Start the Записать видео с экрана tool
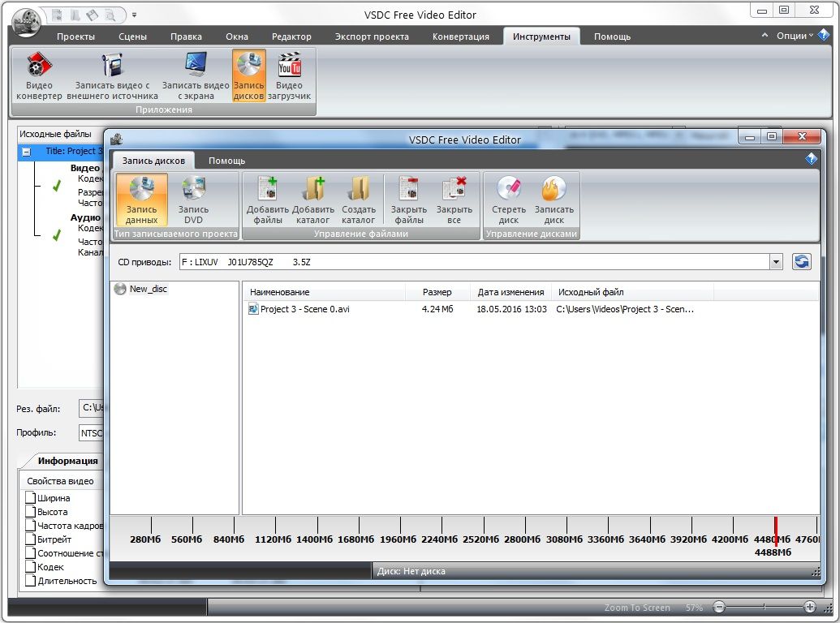Viewport: 840px width, 623px height. (196, 76)
